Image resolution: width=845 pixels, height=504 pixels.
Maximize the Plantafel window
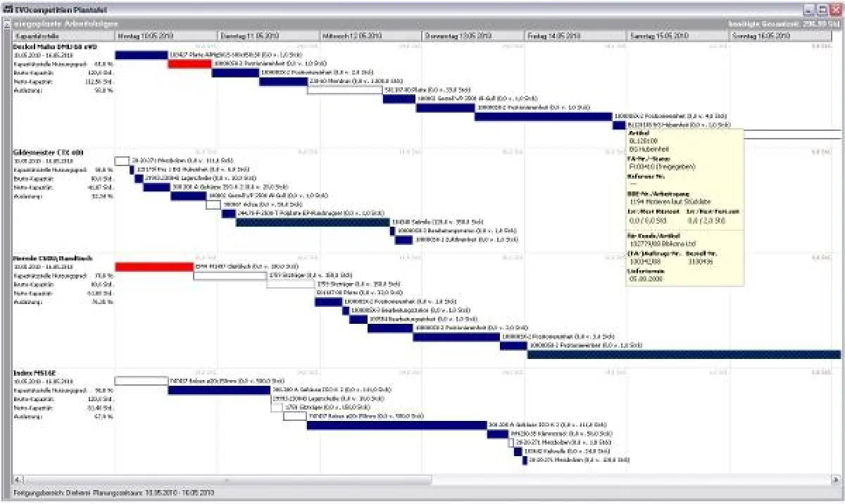click(x=822, y=10)
